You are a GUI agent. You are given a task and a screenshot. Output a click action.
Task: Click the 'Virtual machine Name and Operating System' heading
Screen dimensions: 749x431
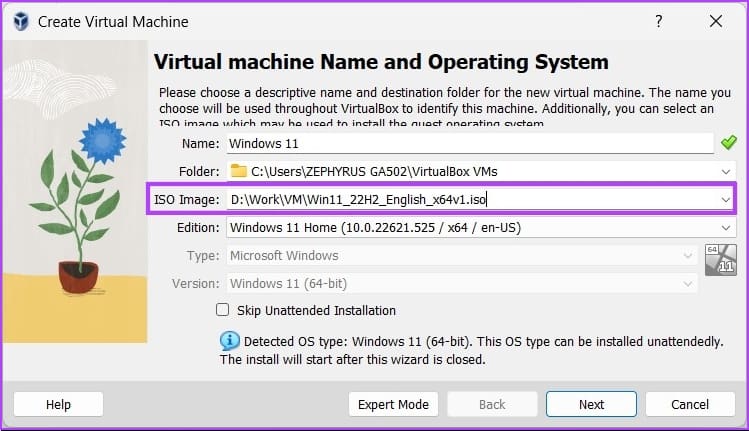tap(381, 62)
